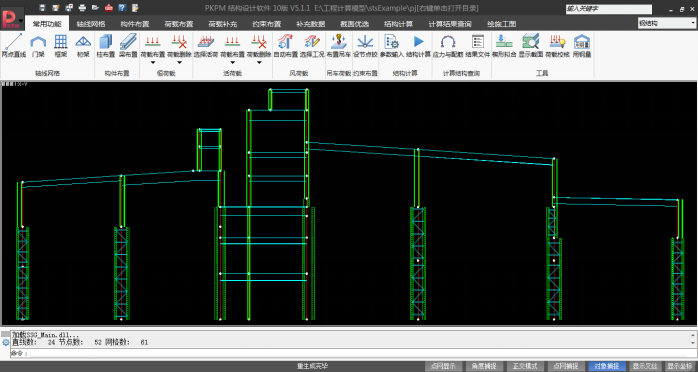The image size is (698, 372).
Task: Expand the 恒荷载 荷载布置 dropdown arrow
Action: [x=153, y=63]
